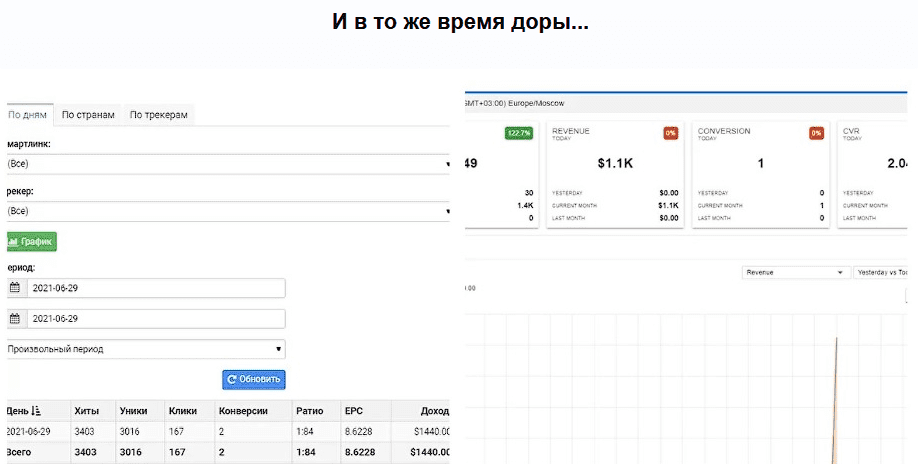The width and height of the screenshot is (918, 464).
Task: Click the 0% badge on Conversion card
Action: pyautogui.click(x=816, y=133)
